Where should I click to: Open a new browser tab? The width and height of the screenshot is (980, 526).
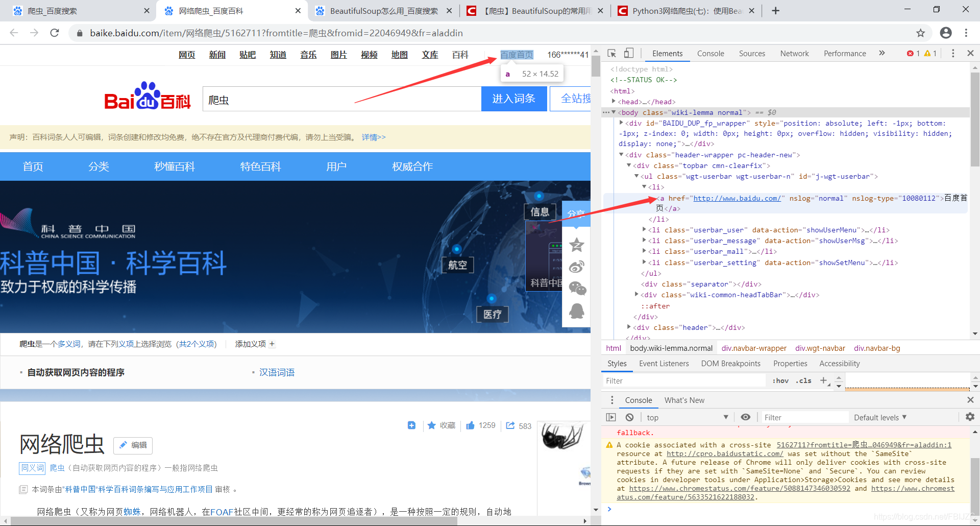[775, 11]
